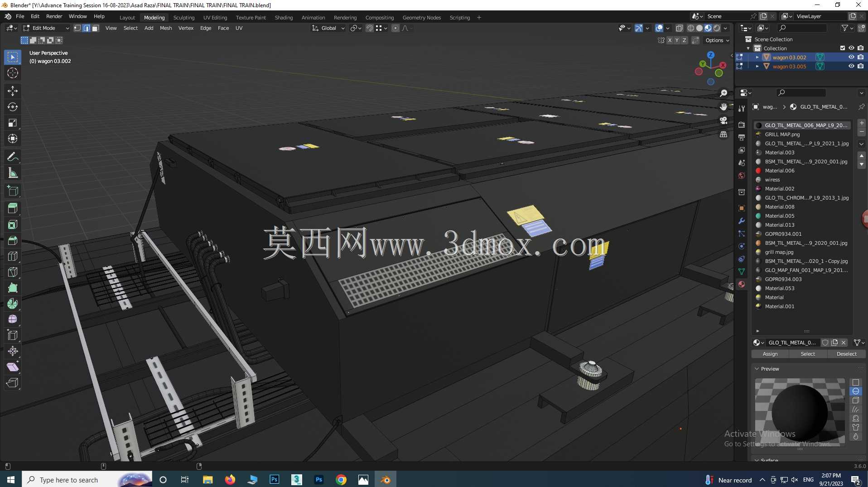868x487 pixels.
Task: Click the material Deselect button
Action: (x=846, y=354)
